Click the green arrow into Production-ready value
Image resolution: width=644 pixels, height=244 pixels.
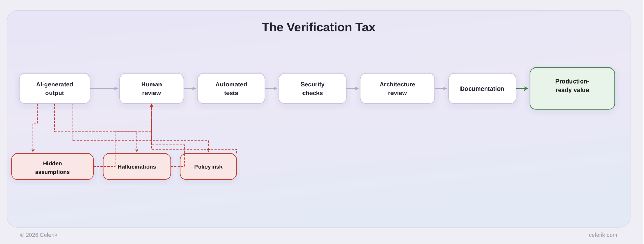pos(522,88)
